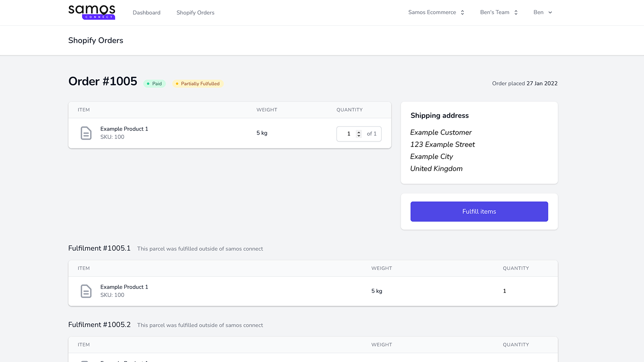Click the document icon beside Example Product 1 in order items

tap(86, 133)
